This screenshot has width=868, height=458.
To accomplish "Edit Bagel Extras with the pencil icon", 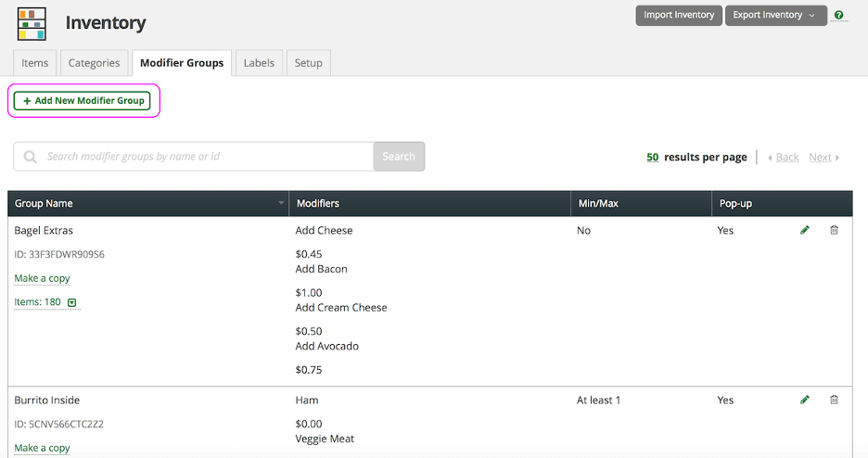I will (805, 230).
